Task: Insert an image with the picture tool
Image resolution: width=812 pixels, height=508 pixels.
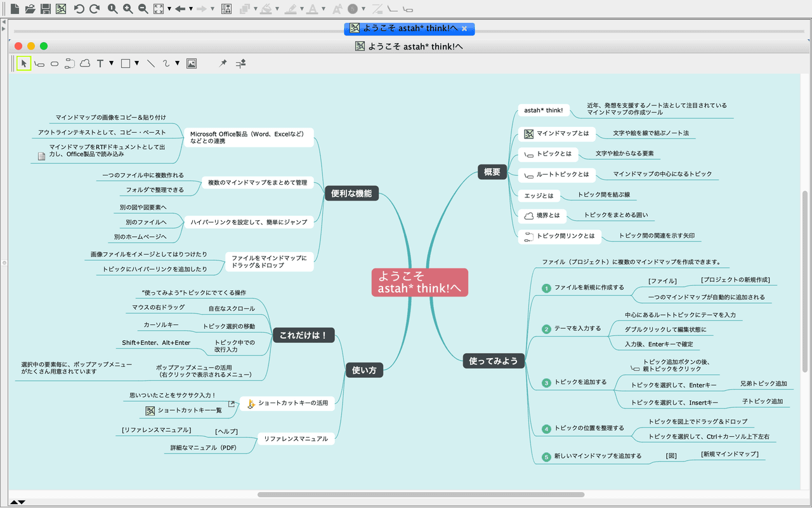Action: tap(192, 63)
